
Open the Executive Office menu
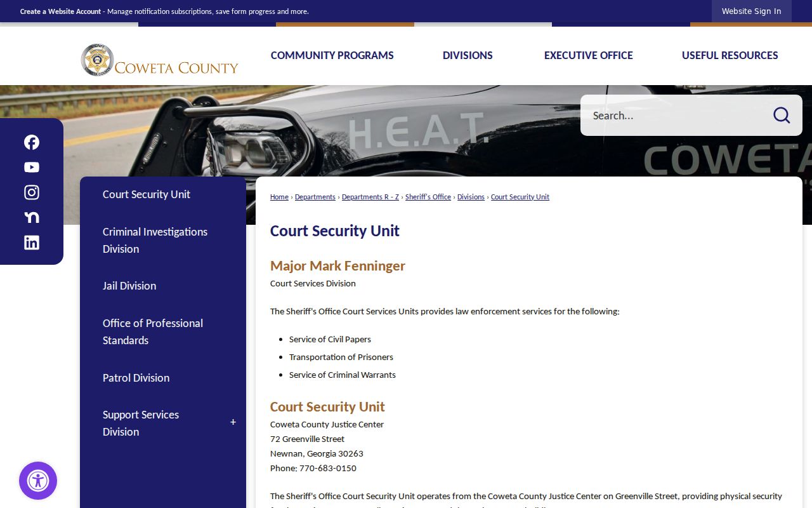(x=589, y=55)
